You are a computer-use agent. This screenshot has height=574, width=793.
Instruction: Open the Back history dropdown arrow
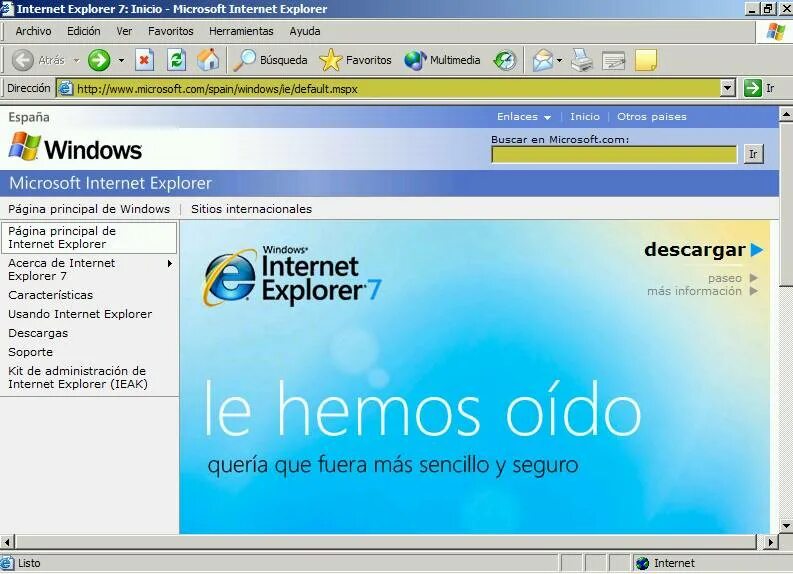pos(76,60)
